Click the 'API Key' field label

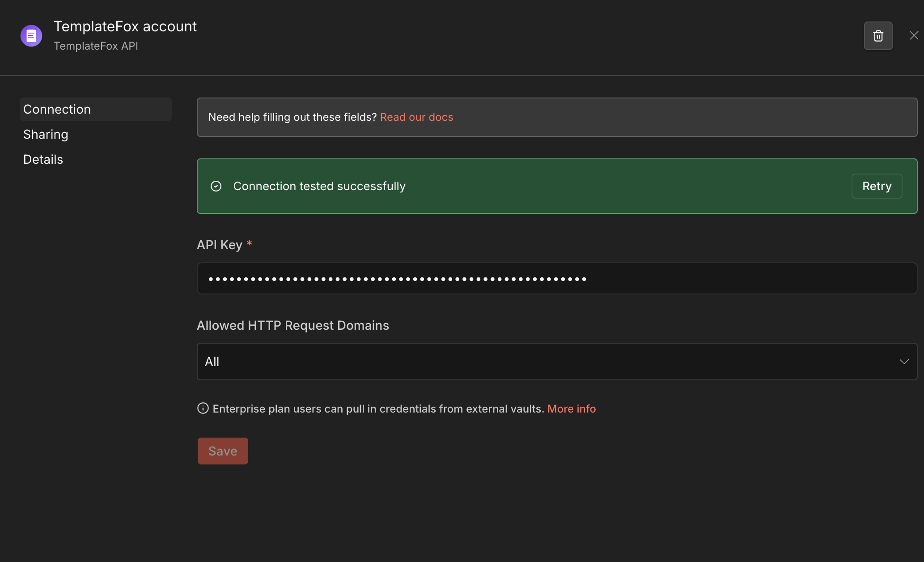pos(220,245)
